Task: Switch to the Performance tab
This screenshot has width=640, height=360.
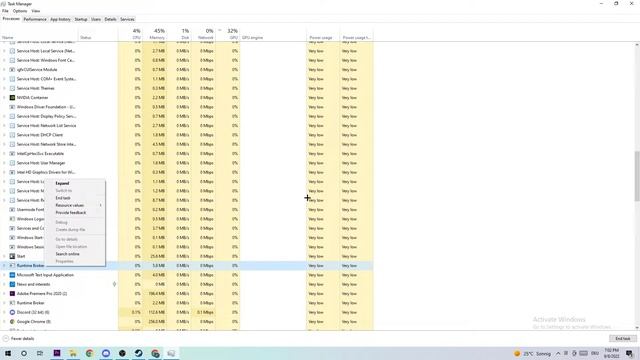Action: coord(35,19)
